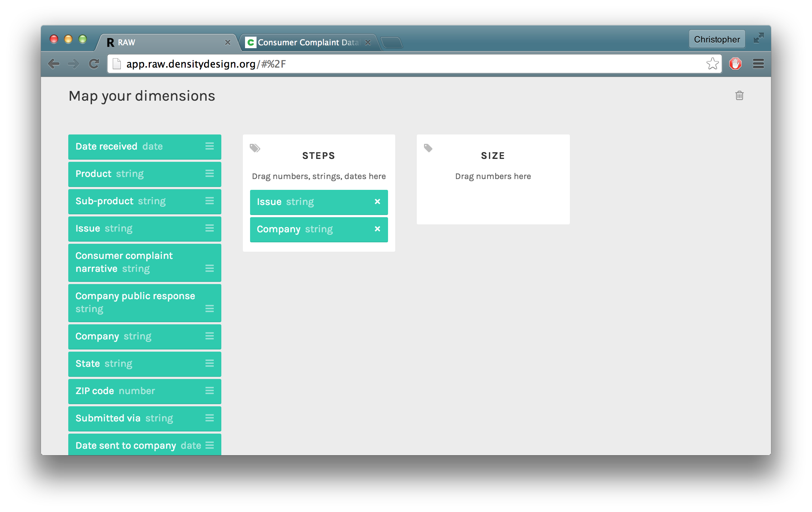Image resolution: width=812 pixels, height=512 pixels.
Task: Select the State string dimension chip
Action: 145,364
